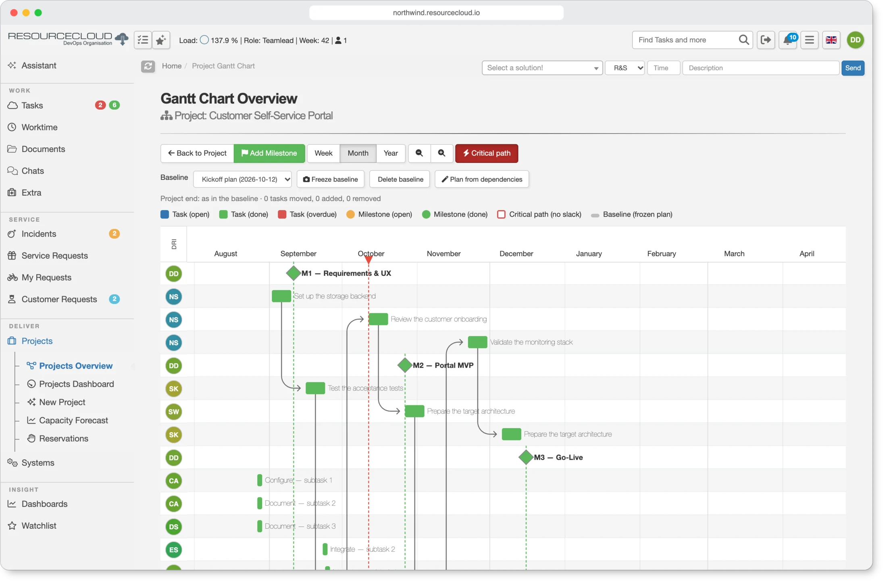Click the Add Milestone button
The width and height of the screenshot is (887, 588).
[269, 153]
